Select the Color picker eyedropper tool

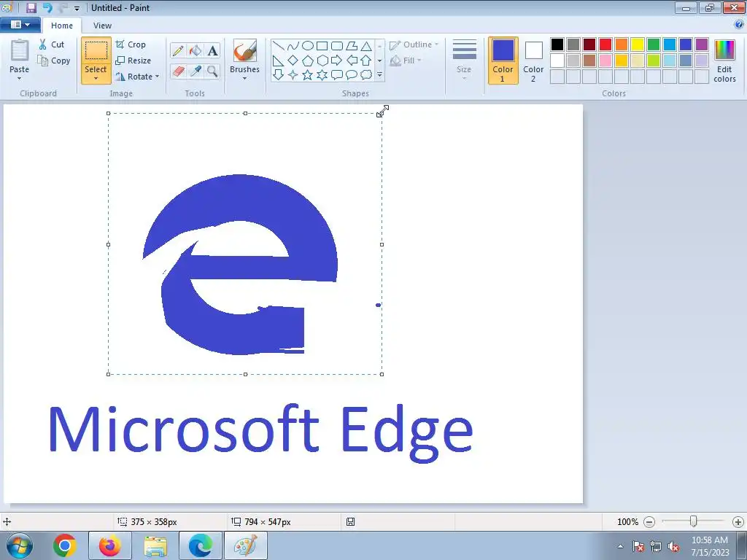click(x=195, y=71)
